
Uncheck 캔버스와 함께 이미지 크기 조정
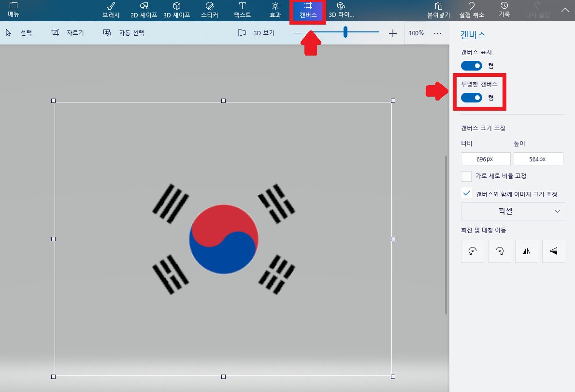click(x=466, y=193)
